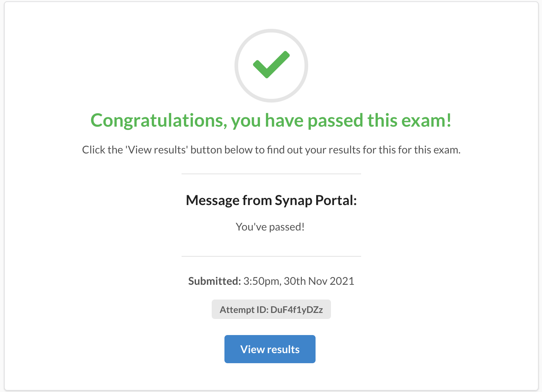Click the bold Submitted label
The image size is (542, 392).
tap(214, 281)
